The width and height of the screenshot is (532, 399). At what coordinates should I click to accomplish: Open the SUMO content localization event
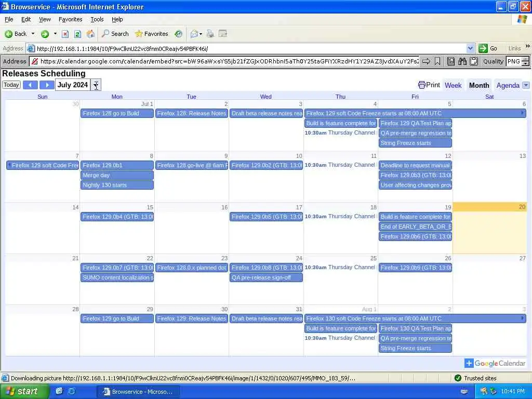pos(117,277)
